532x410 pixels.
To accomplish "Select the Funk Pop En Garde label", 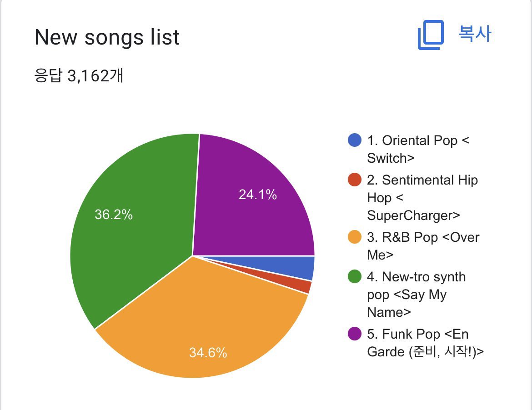I will (x=425, y=343).
